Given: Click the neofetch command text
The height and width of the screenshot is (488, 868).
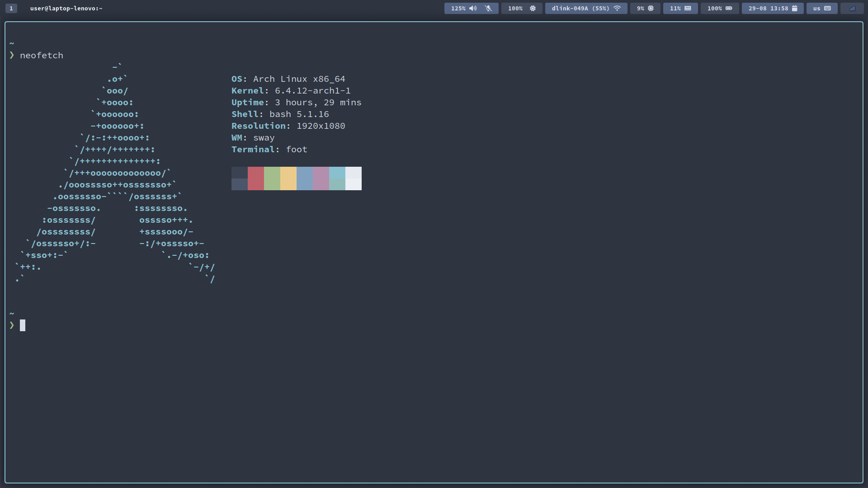Looking at the screenshot, I should (42, 55).
